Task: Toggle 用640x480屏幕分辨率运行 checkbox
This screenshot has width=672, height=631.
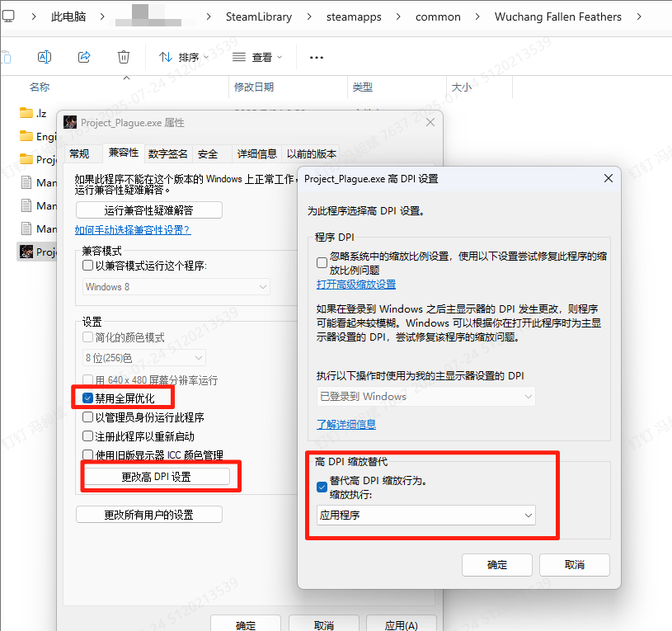Action: [x=87, y=379]
